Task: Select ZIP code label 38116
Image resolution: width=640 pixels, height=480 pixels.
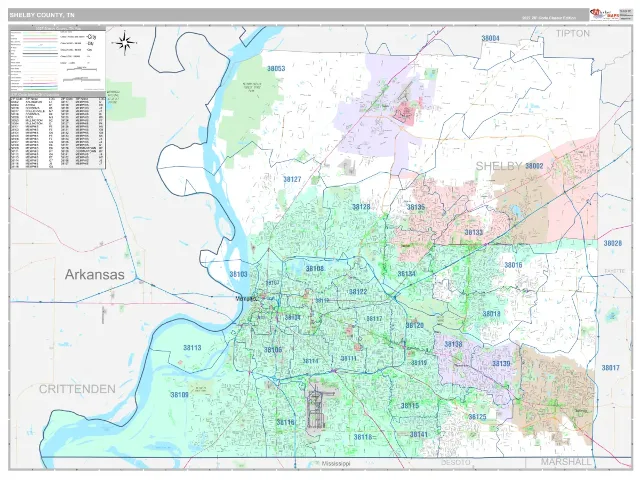Action: [x=285, y=422]
